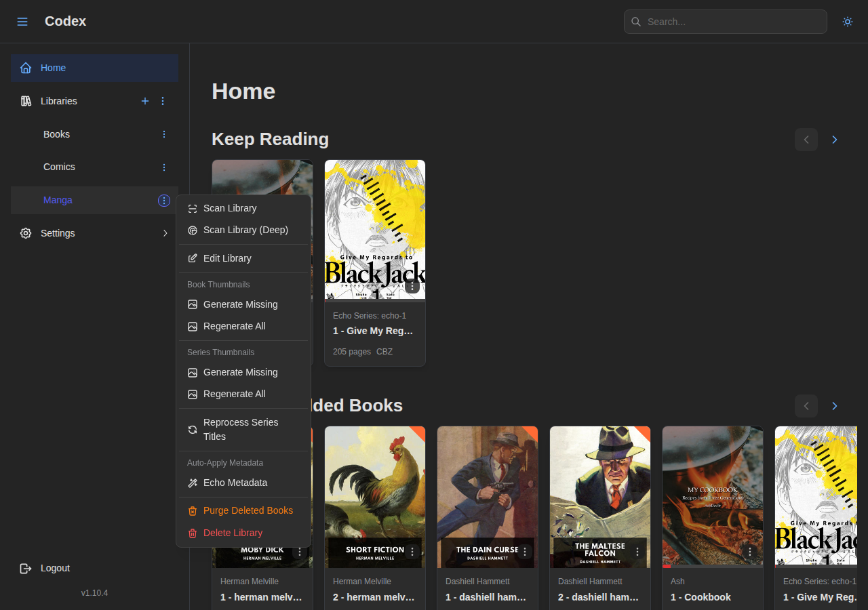Open the Comics library kebab menu

163,167
